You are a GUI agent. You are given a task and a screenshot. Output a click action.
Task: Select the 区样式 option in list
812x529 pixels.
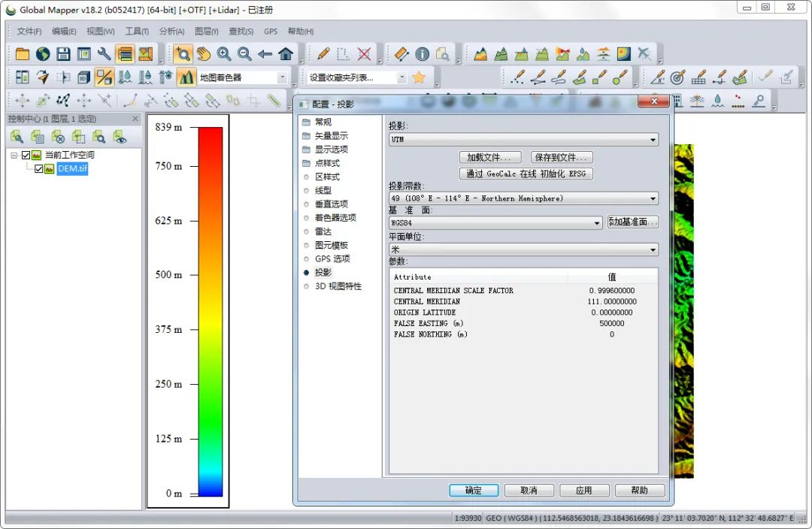coord(327,177)
